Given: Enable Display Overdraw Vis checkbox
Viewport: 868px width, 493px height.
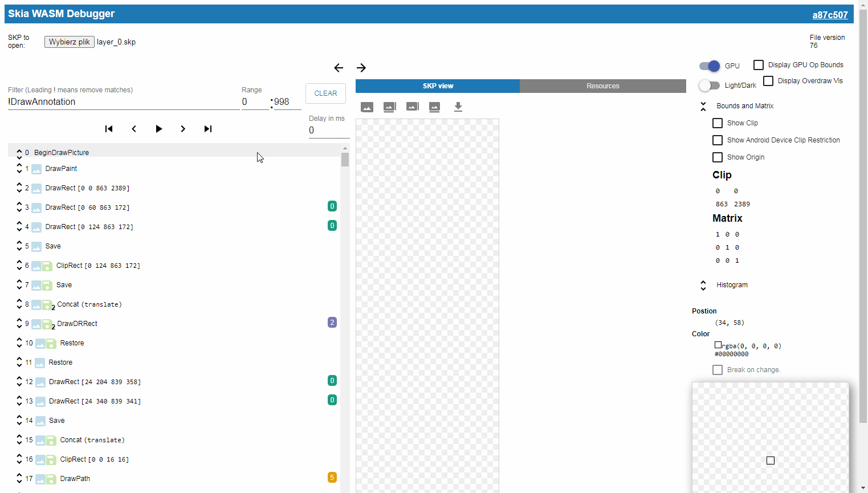Looking at the screenshot, I should click(x=768, y=81).
